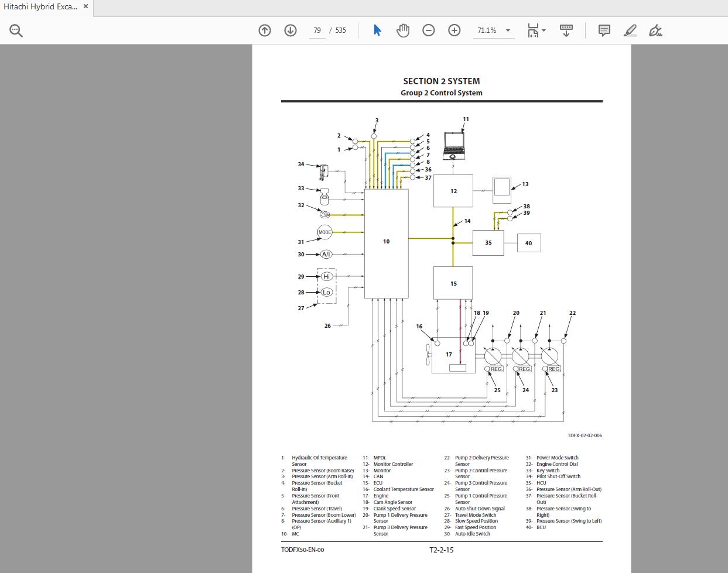The height and width of the screenshot is (573, 728).
Task: Click footer text TODFX50-EN-00
Action: (x=302, y=550)
